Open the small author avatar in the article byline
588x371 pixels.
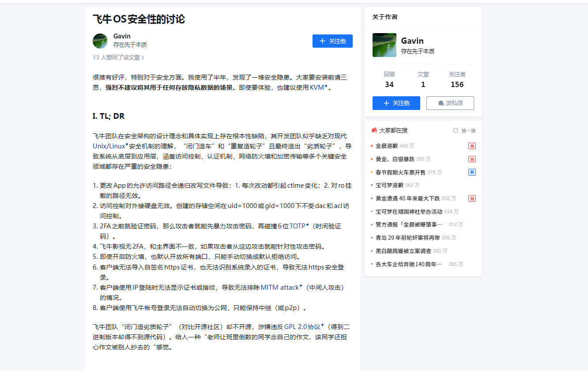point(100,41)
